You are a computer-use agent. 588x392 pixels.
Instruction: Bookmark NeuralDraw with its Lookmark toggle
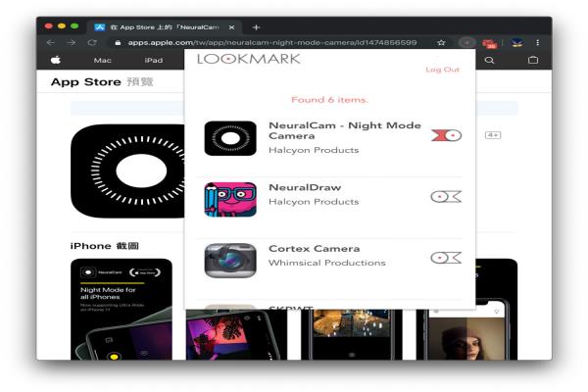coord(446,197)
